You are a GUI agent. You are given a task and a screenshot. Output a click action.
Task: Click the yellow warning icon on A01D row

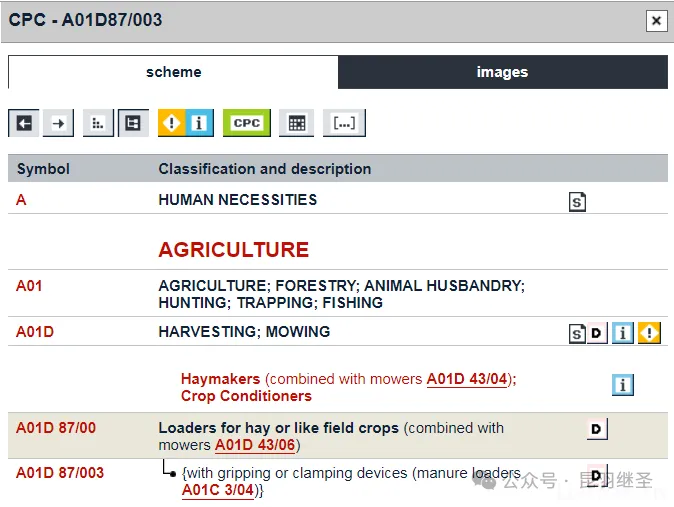650,333
